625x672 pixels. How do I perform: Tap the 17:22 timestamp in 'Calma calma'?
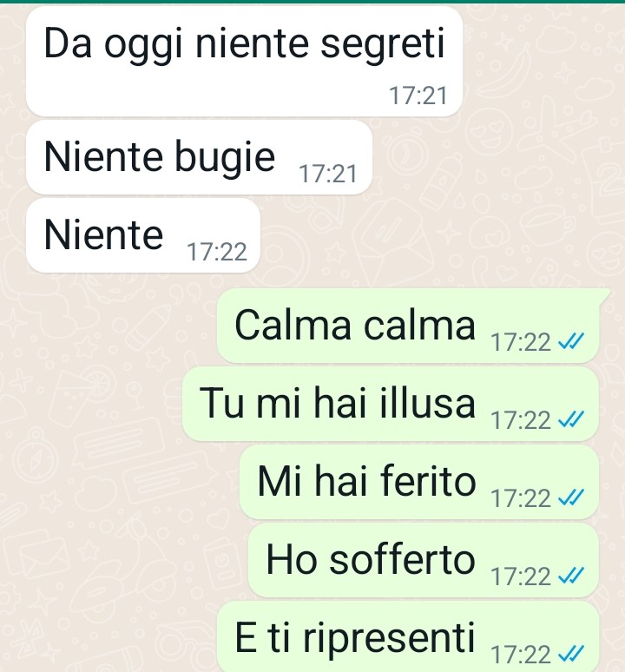click(521, 342)
